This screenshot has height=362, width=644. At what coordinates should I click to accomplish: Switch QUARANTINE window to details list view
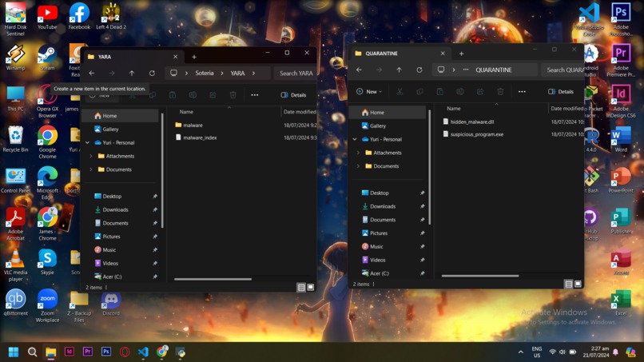(x=568, y=284)
